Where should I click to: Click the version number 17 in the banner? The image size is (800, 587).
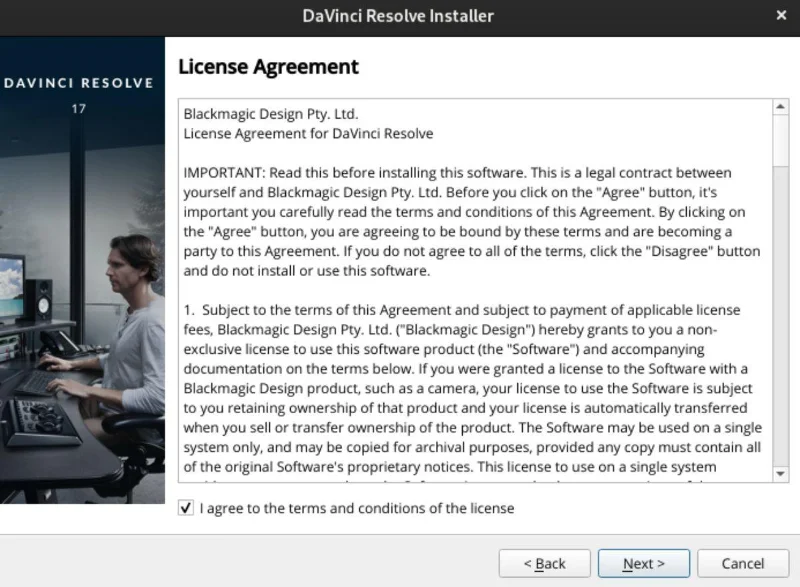pyautogui.click(x=79, y=109)
